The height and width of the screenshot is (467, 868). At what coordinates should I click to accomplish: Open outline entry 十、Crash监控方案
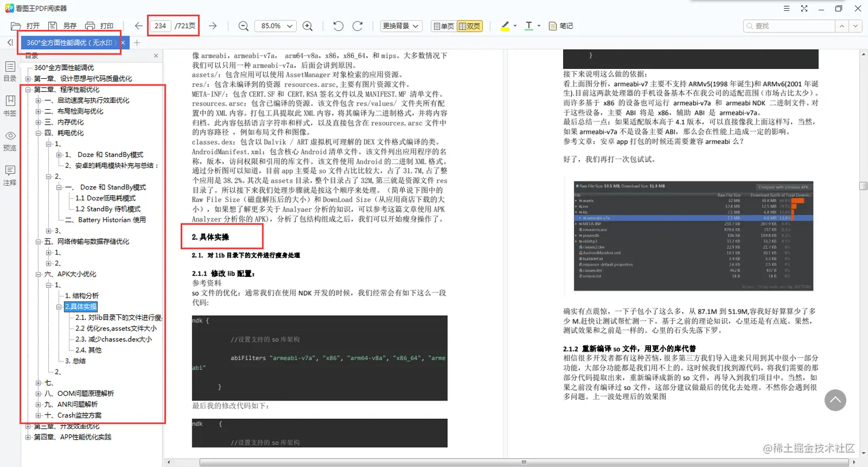coord(73,415)
